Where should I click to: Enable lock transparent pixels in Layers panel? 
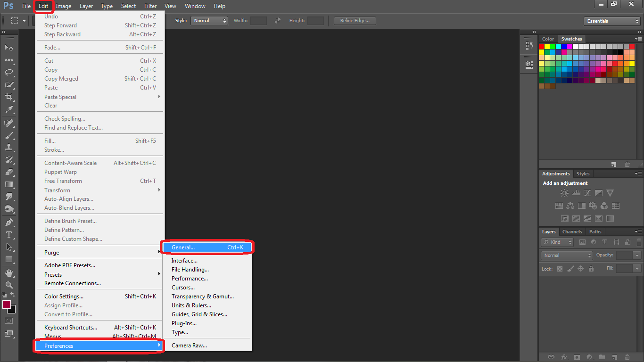559,269
